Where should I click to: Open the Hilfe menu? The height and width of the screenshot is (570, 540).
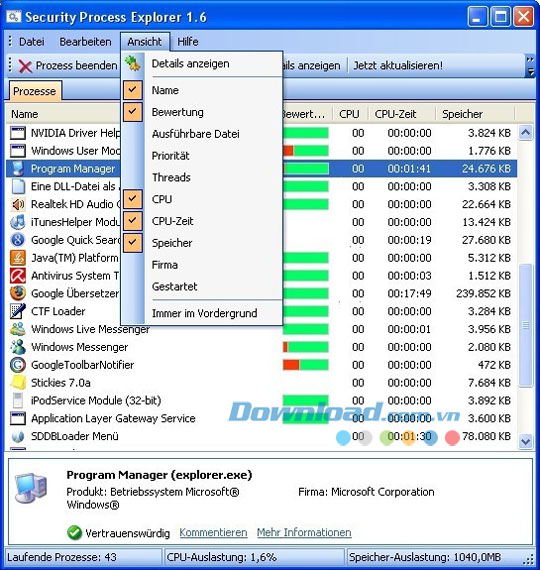(188, 42)
